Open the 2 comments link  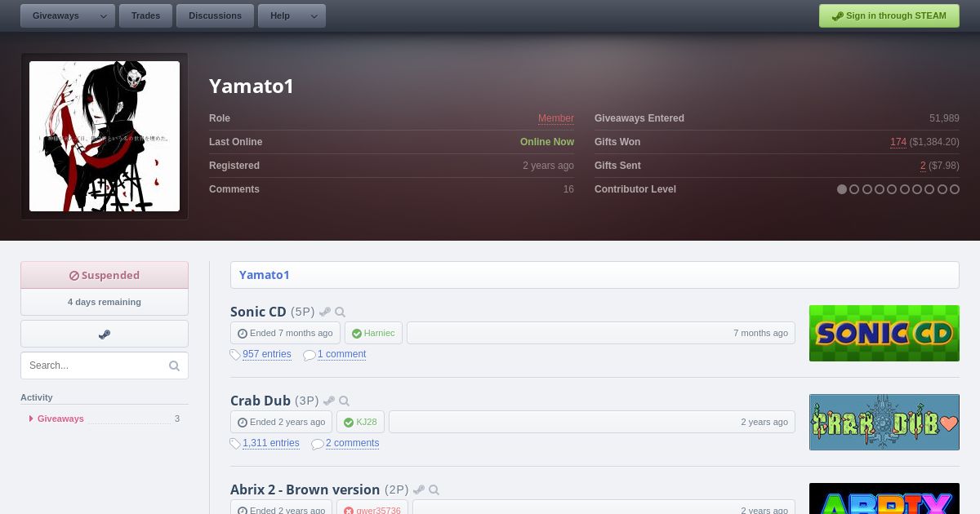click(352, 443)
